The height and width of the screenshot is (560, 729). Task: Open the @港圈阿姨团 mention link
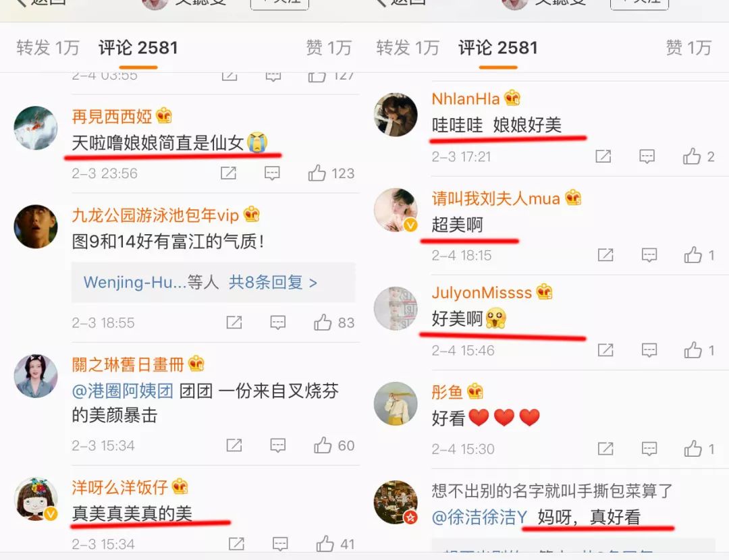(123, 391)
